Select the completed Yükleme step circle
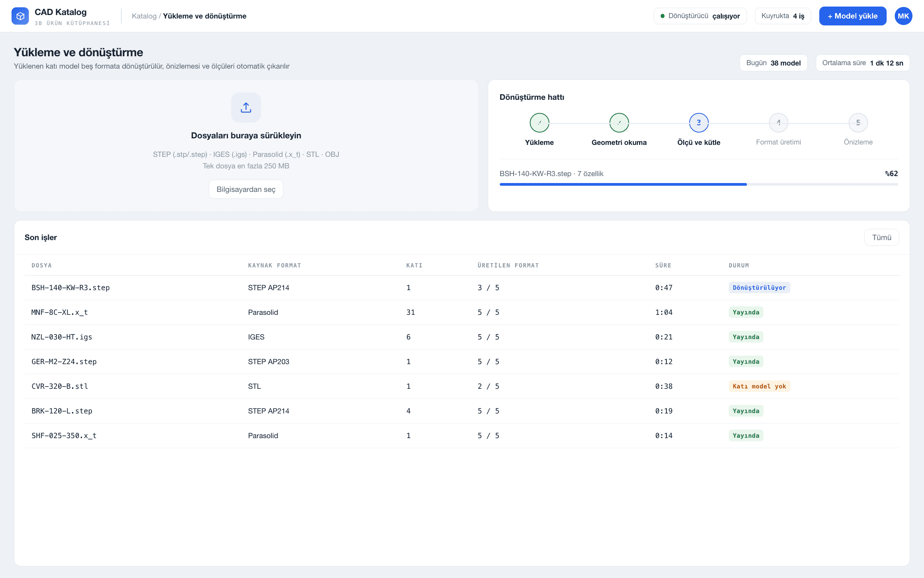The height and width of the screenshot is (578, 924). click(x=539, y=123)
